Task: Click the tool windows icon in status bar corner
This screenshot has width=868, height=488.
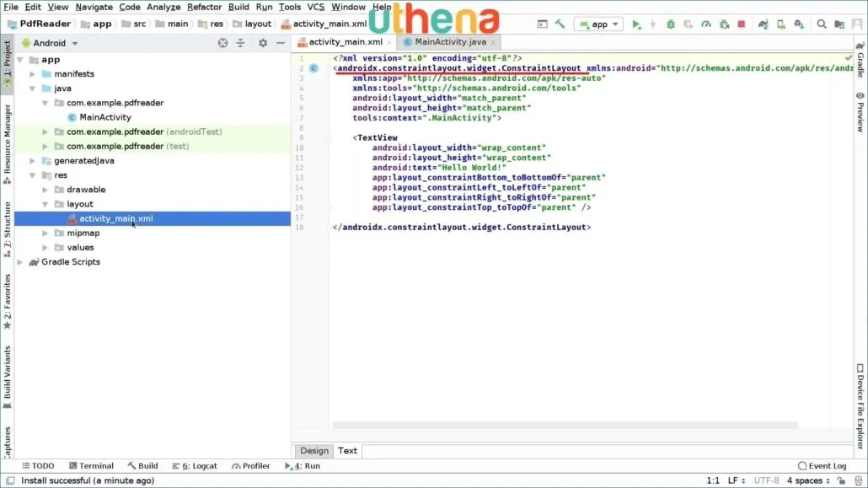Action: (10, 480)
